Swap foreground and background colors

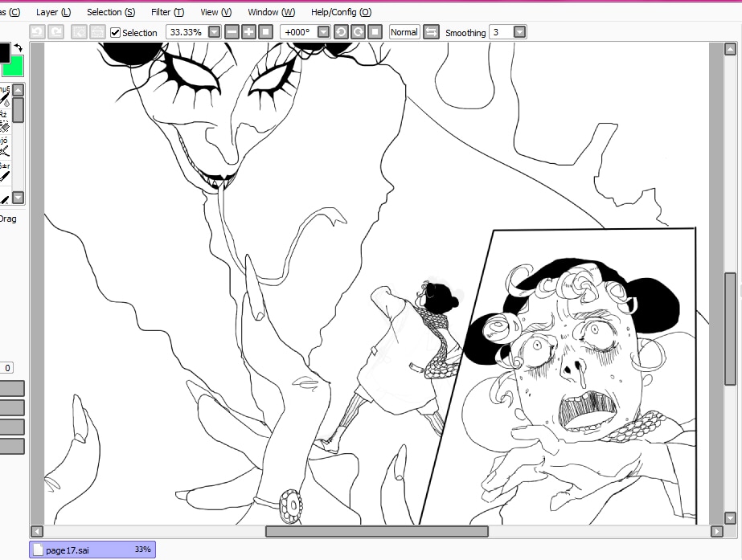tap(18, 49)
